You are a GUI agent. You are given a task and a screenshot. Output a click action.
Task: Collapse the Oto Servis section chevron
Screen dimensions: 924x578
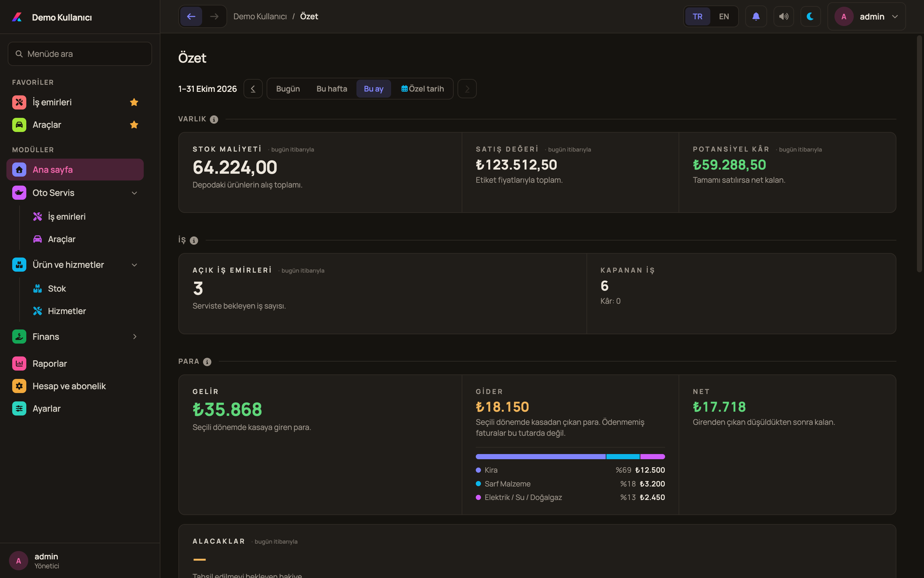134,193
